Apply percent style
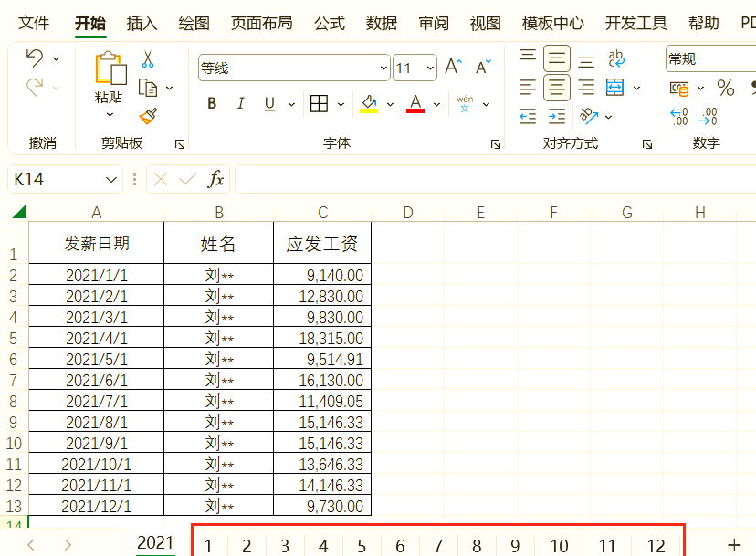 tap(725, 88)
